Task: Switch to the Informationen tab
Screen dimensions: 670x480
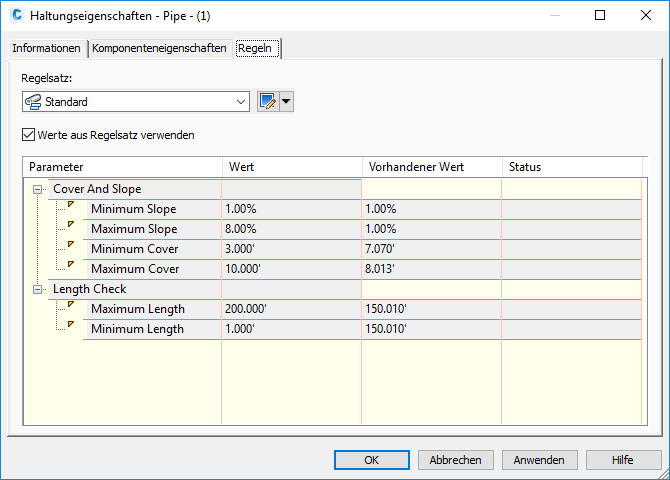Action: point(46,48)
